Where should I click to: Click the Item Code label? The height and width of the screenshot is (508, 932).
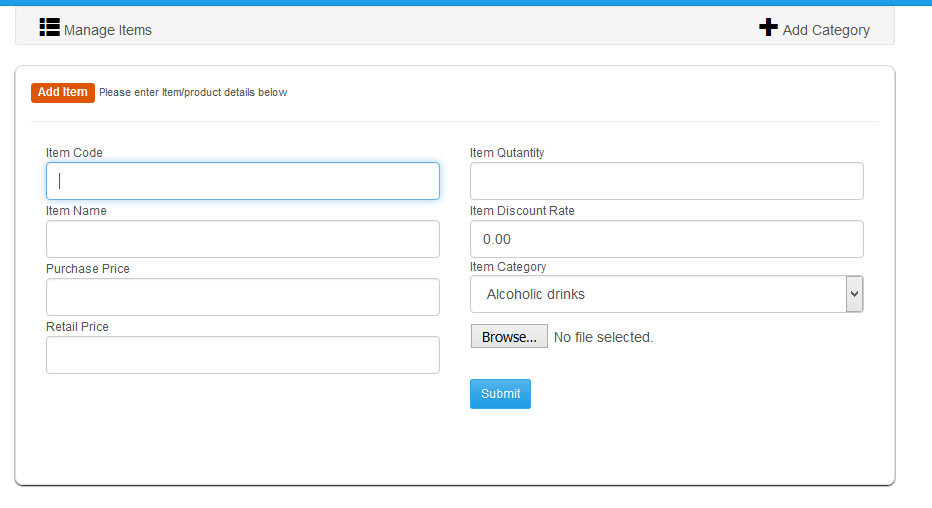point(74,153)
